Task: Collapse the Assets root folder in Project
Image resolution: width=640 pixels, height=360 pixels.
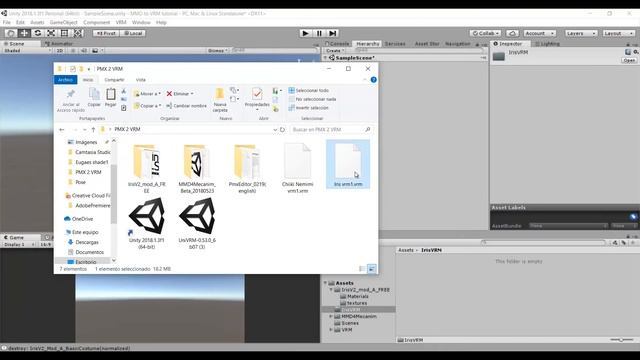Action: pyautogui.click(x=326, y=283)
